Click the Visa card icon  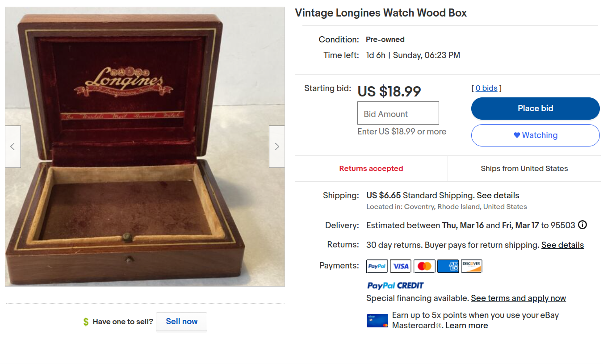[400, 266]
